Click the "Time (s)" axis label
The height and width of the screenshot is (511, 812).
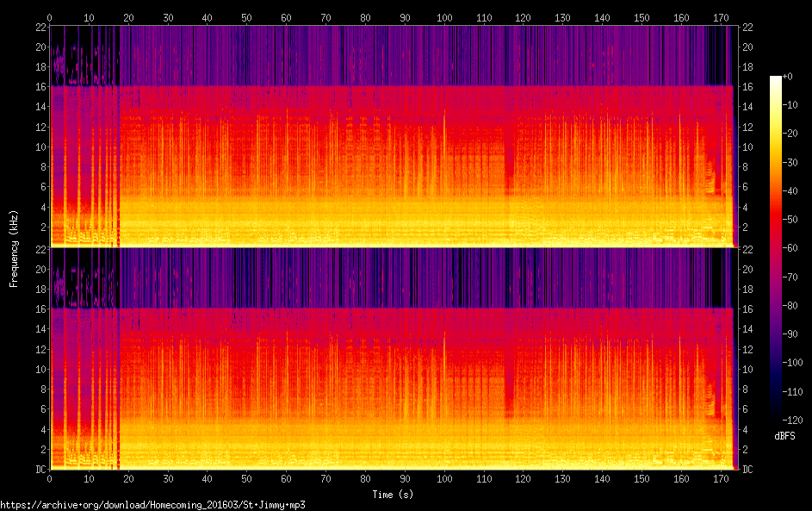[392, 495]
